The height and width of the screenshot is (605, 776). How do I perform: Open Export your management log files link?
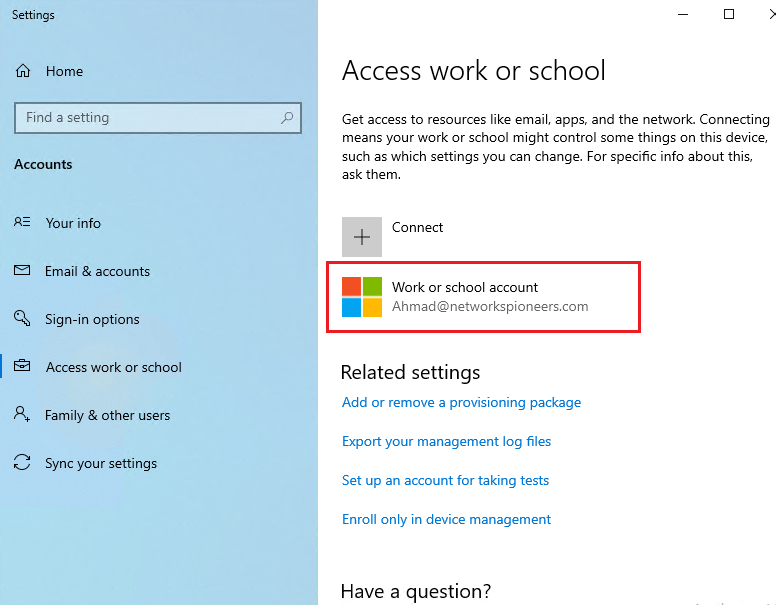(446, 442)
